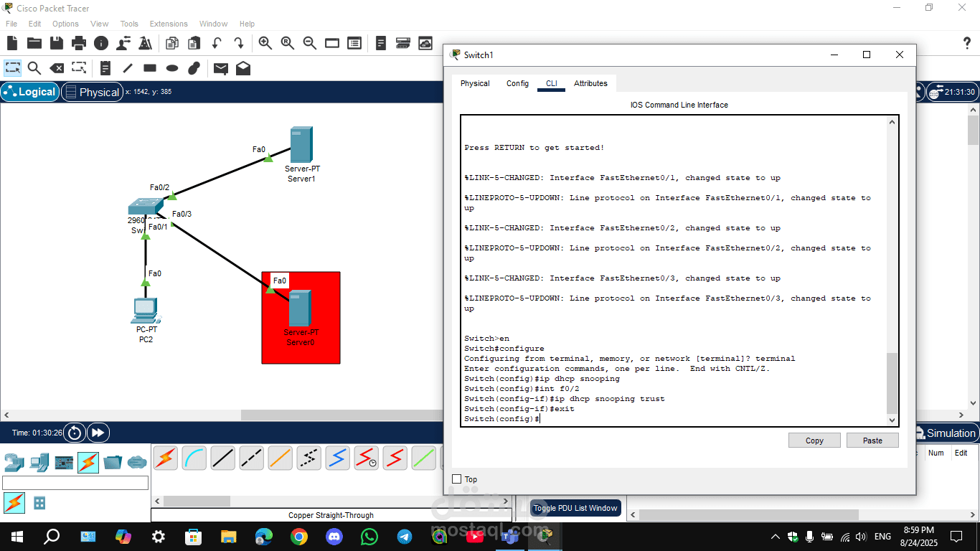980x551 pixels.
Task: Pick the Serial DCE red clock cable
Action: point(367,458)
